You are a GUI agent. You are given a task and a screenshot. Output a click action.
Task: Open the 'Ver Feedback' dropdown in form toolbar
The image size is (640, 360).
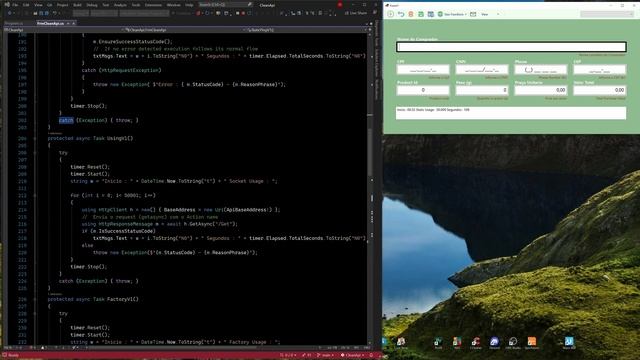[452, 14]
